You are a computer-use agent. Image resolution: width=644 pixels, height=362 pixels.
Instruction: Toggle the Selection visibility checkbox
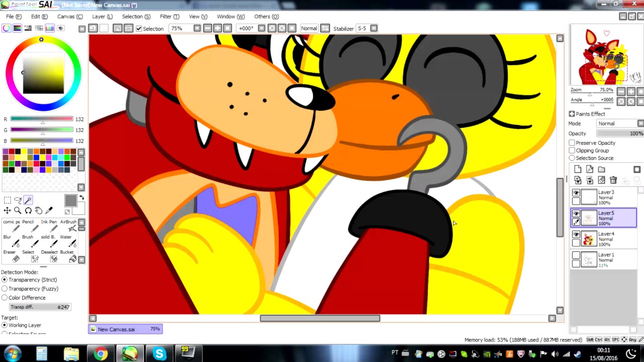pos(139,29)
